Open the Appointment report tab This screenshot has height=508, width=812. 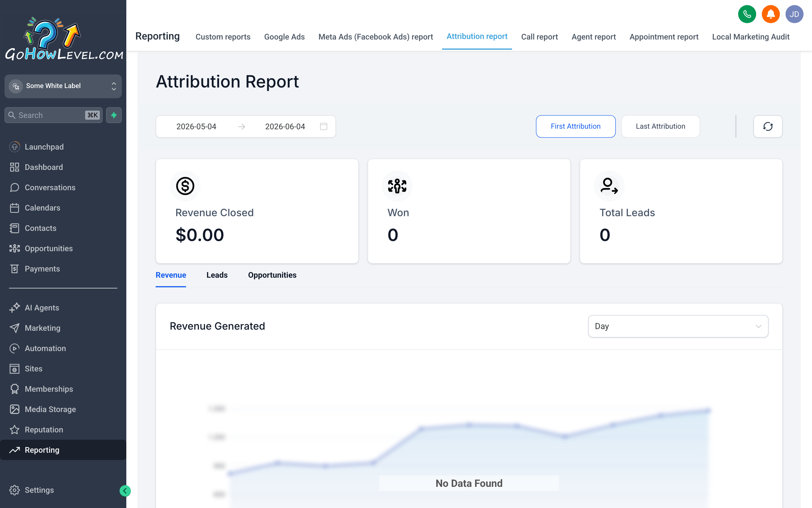(664, 37)
